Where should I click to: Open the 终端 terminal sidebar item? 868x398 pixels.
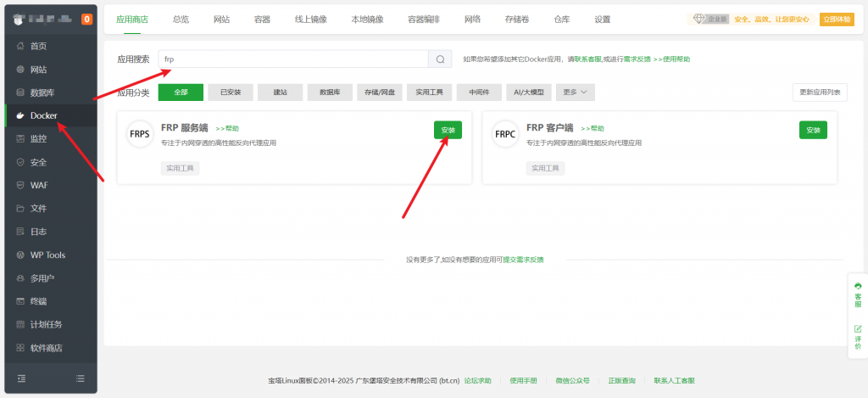(38, 300)
